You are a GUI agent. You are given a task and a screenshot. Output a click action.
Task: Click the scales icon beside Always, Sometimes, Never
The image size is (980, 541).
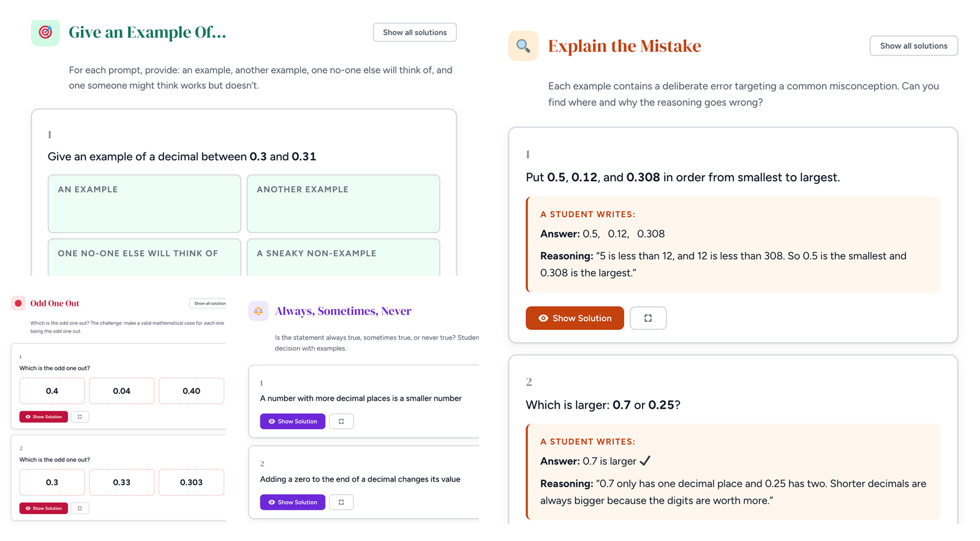258,311
